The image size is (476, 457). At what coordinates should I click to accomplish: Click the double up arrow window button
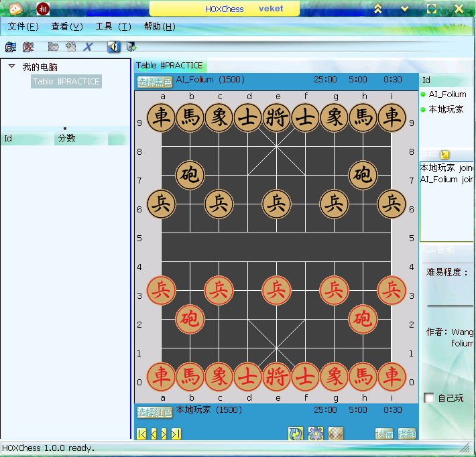tap(377, 9)
